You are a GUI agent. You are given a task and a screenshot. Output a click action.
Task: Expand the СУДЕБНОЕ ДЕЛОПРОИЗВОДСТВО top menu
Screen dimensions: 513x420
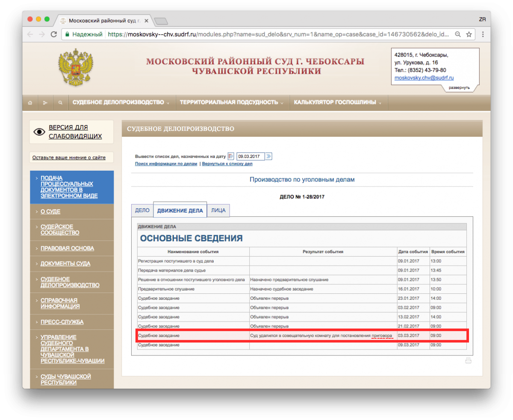click(121, 103)
